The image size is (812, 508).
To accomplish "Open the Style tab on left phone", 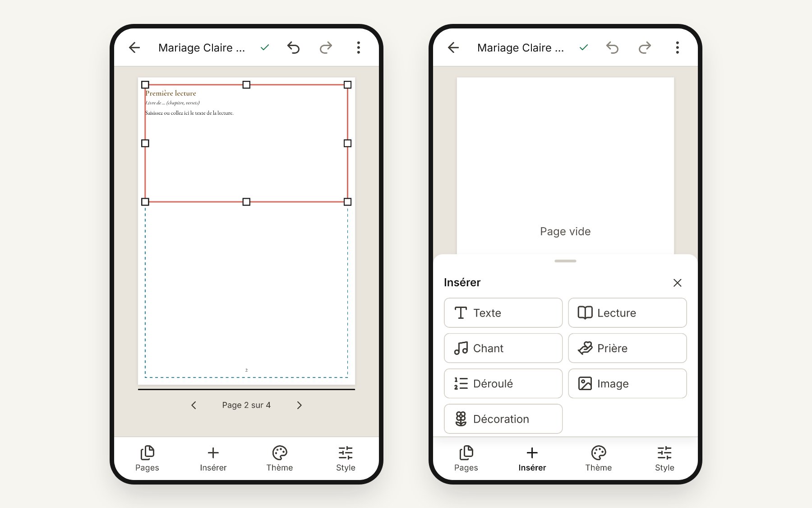I will coord(346,458).
